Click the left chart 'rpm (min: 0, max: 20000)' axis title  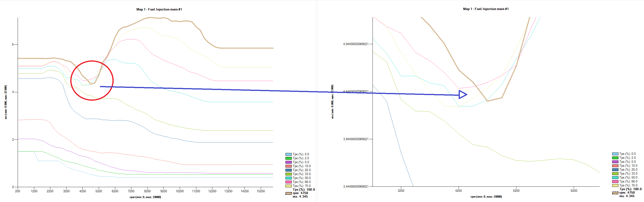pos(145,197)
